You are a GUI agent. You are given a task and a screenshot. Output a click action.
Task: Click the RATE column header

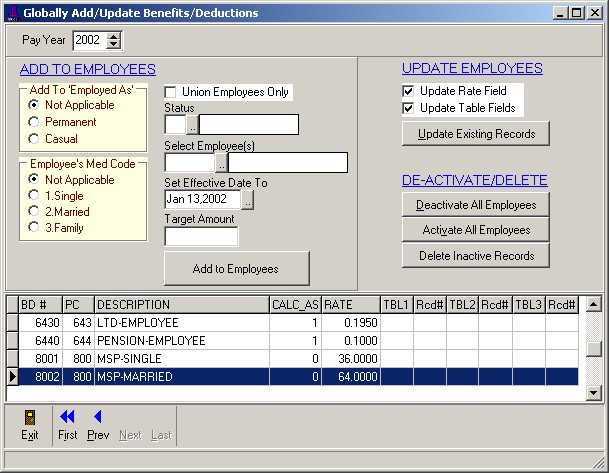click(x=351, y=304)
